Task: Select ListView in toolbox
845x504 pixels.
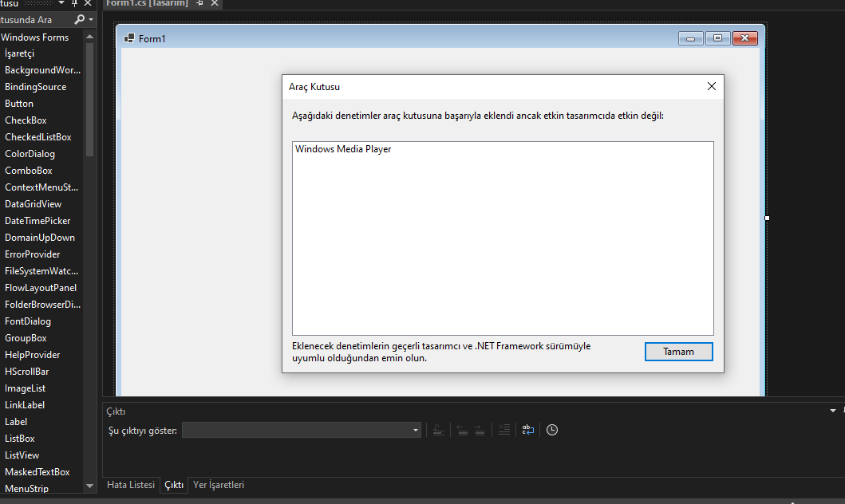Action: point(22,455)
